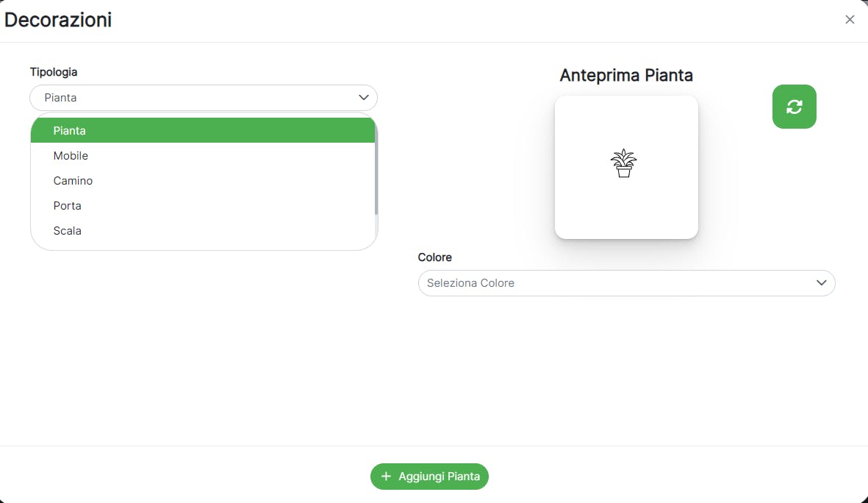Click the potted plant icon in preview

coord(624,163)
